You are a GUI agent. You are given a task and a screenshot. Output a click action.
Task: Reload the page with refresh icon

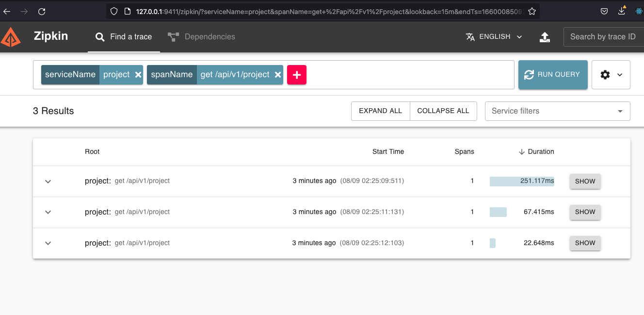click(42, 11)
